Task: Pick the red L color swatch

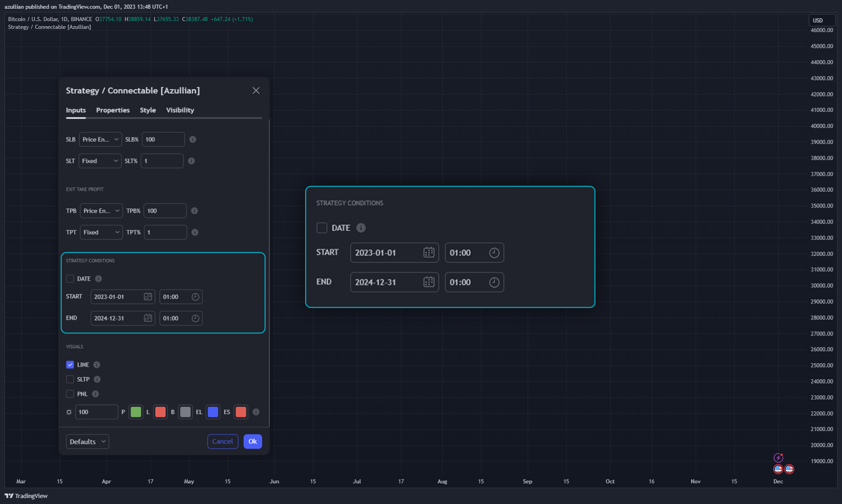Action: tap(160, 412)
